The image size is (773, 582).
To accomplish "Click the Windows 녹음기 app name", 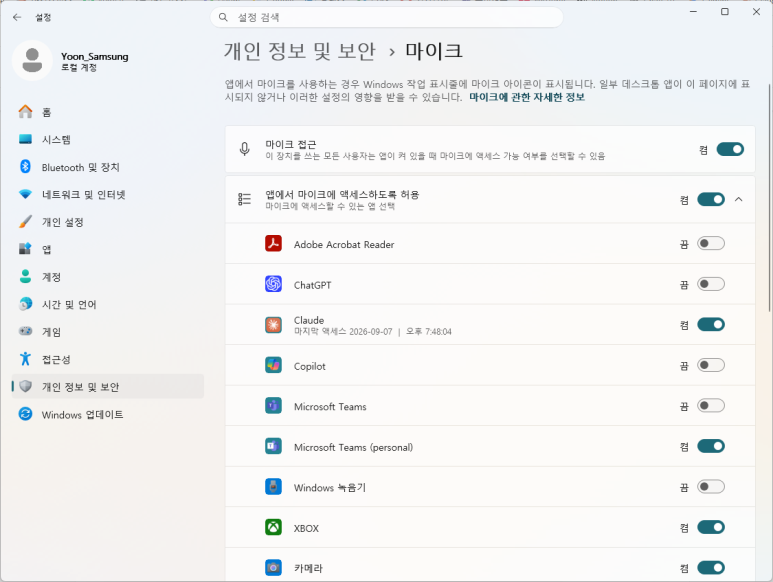I will pyautogui.click(x=330, y=487).
